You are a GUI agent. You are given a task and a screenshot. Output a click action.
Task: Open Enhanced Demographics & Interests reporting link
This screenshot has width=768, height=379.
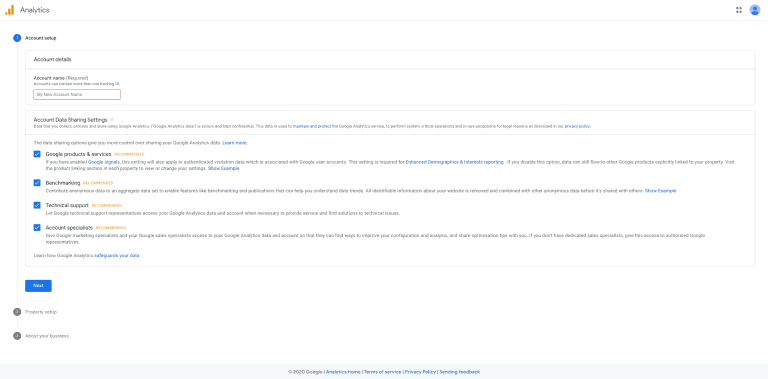(455, 162)
